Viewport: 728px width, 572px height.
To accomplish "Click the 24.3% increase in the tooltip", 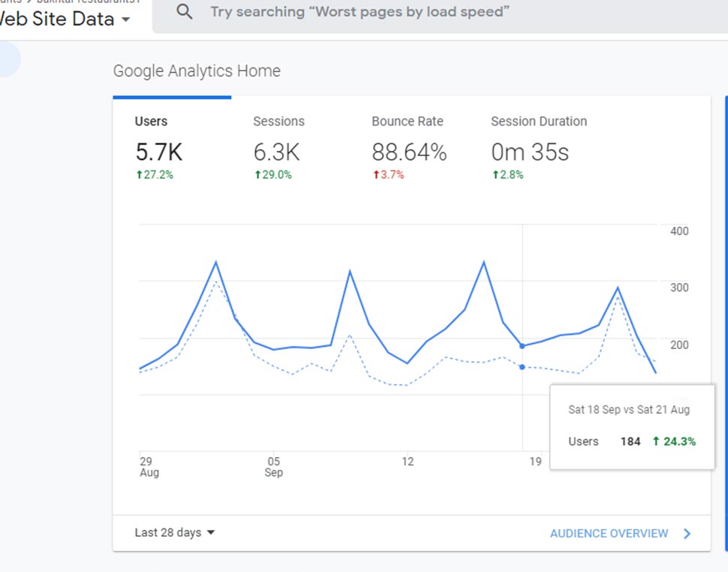I will tap(674, 441).
